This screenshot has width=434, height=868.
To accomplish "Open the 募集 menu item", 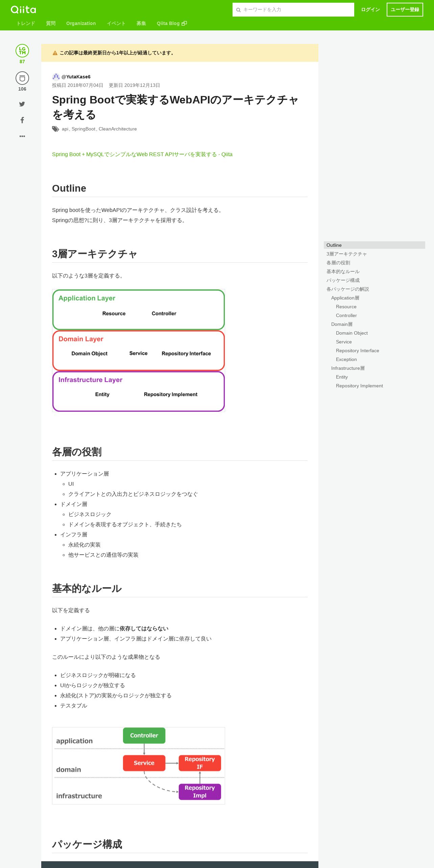I will point(141,23).
